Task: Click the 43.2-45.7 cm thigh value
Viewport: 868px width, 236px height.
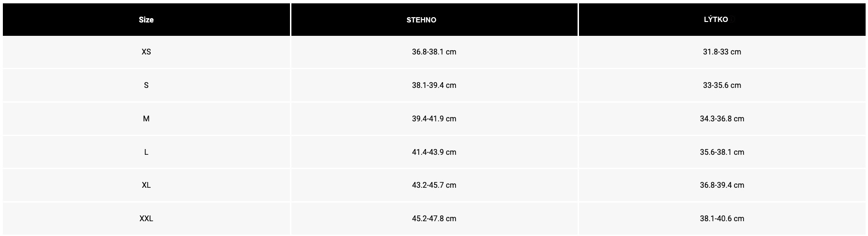Action: pos(434,185)
